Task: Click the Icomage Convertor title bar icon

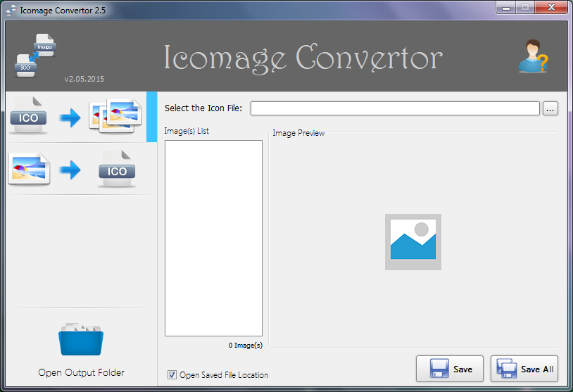Action: tap(11, 11)
